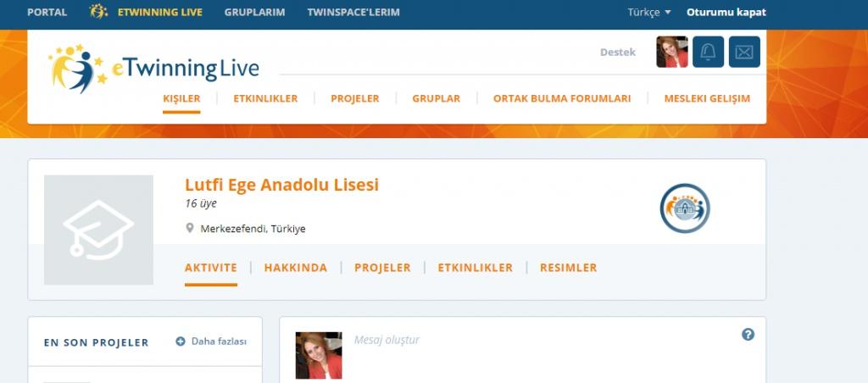The image size is (868, 383).
Task: Switch to the school HAKKINDA tab
Action: pos(296,268)
